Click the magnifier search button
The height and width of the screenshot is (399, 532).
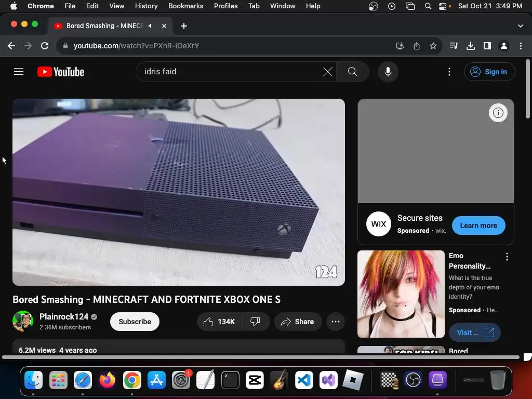point(353,72)
